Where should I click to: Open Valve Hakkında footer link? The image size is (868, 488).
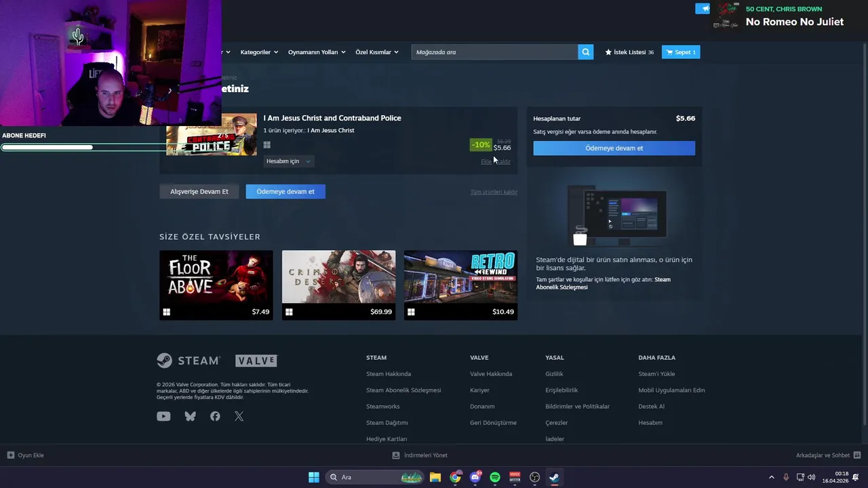[491, 374]
